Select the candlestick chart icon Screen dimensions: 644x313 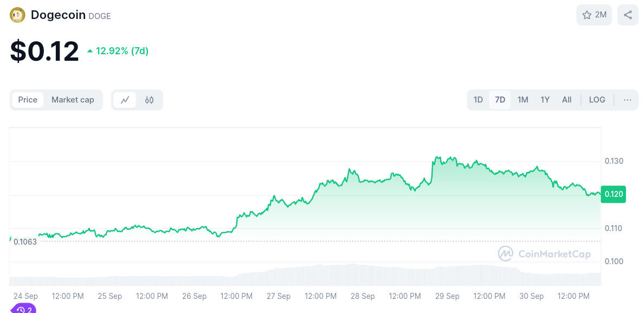(x=149, y=100)
